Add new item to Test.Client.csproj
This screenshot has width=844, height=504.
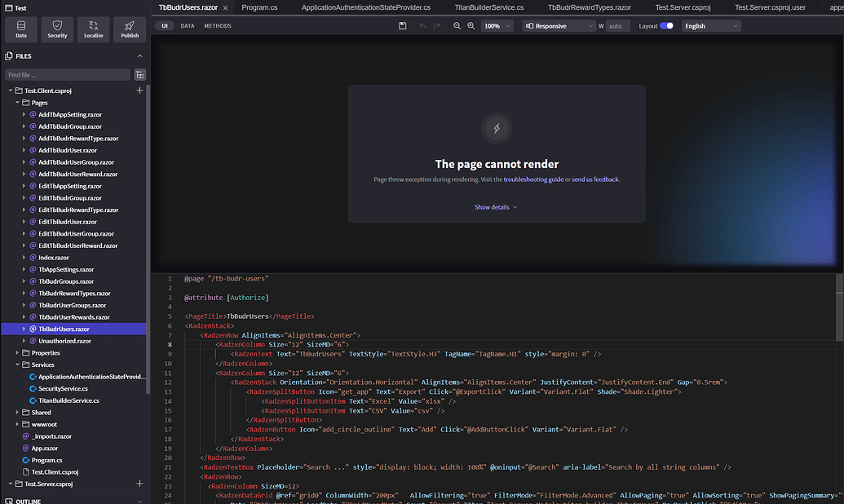coord(139,91)
